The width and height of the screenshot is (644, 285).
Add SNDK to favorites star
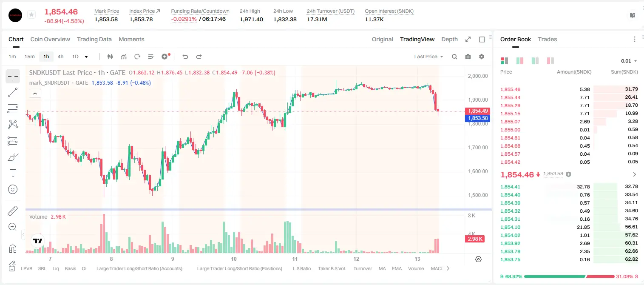(x=31, y=15)
